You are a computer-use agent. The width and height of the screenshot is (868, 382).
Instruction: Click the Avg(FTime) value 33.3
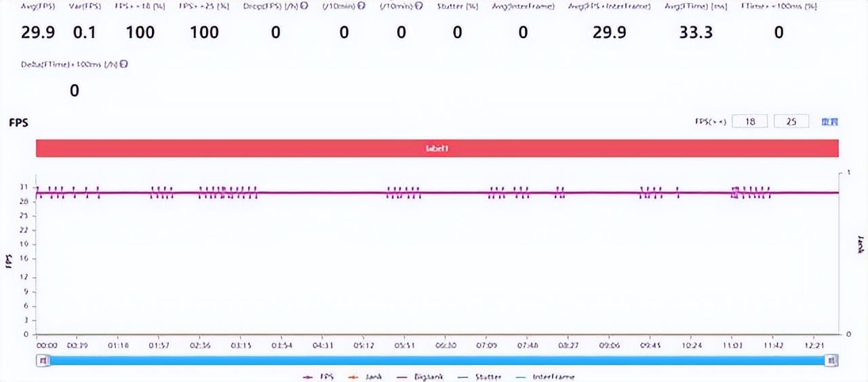pyautogui.click(x=696, y=32)
